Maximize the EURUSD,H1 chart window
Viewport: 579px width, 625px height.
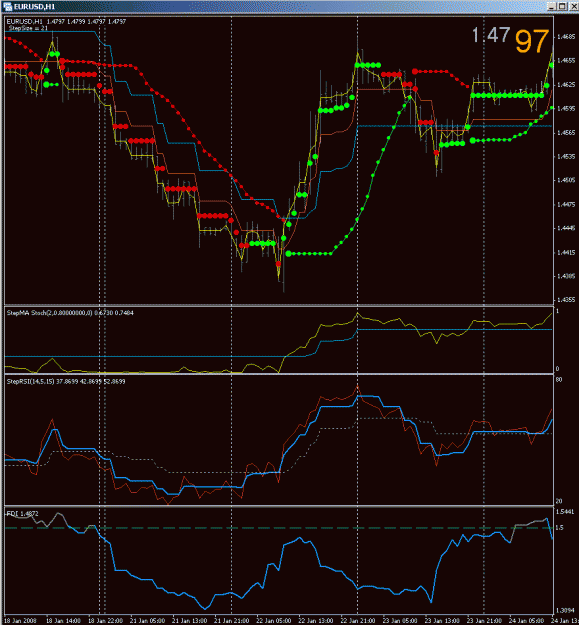pos(562,6)
